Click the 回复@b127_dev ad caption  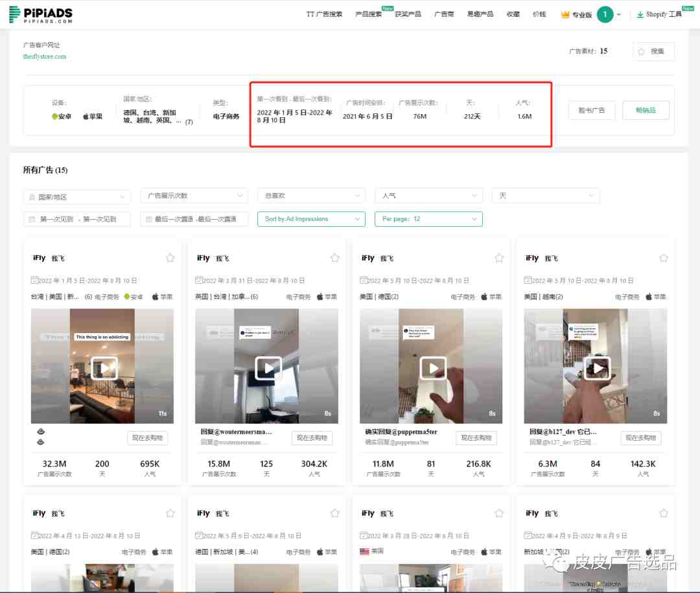click(563, 432)
